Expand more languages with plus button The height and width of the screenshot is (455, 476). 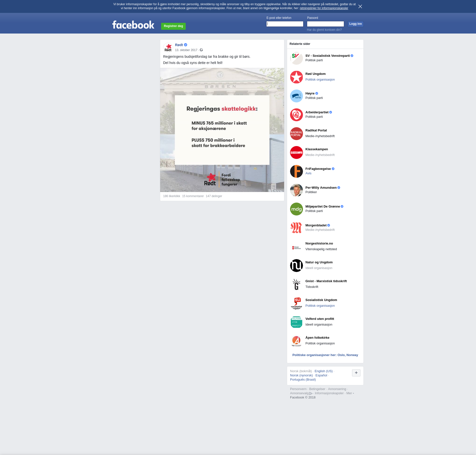[x=356, y=373]
